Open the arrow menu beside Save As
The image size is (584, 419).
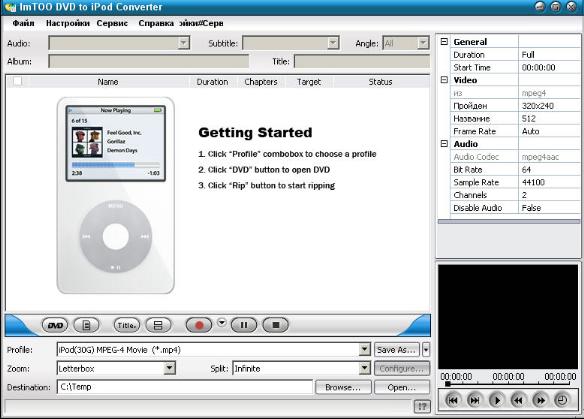point(426,350)
